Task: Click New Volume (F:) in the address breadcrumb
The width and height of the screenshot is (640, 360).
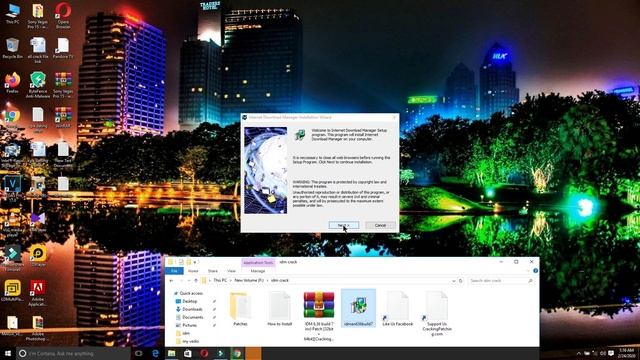Action: point(249,281)
